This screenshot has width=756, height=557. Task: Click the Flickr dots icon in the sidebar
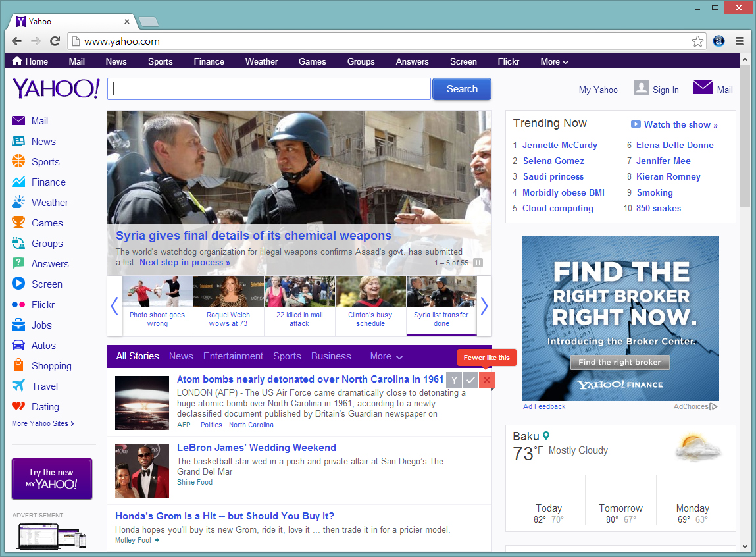(18, 304)
